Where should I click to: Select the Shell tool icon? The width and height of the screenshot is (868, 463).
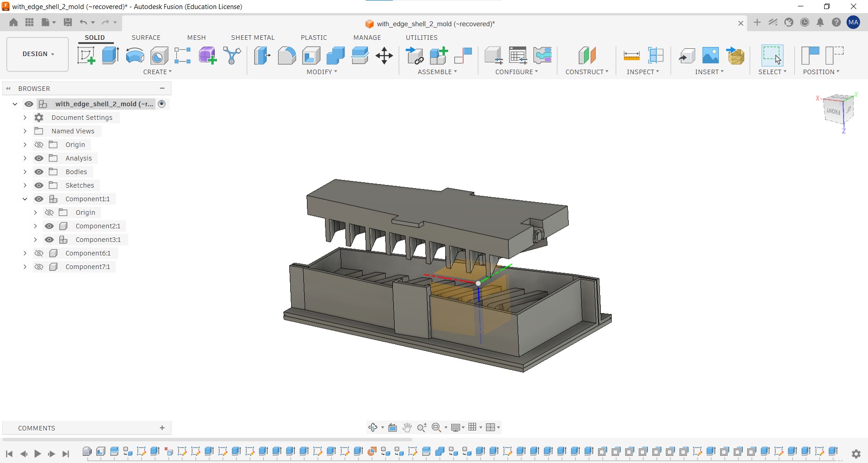click(311, 56)
